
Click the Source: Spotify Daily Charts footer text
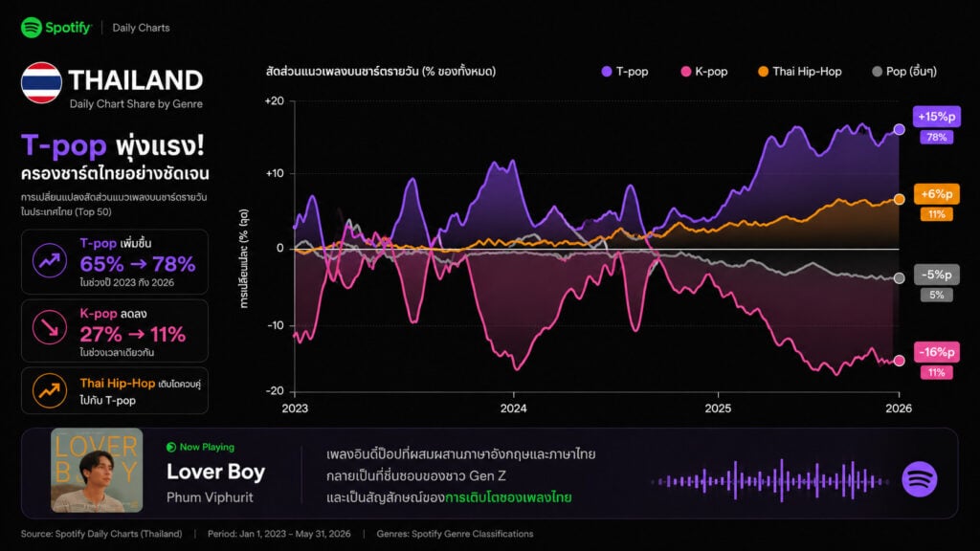101,534
